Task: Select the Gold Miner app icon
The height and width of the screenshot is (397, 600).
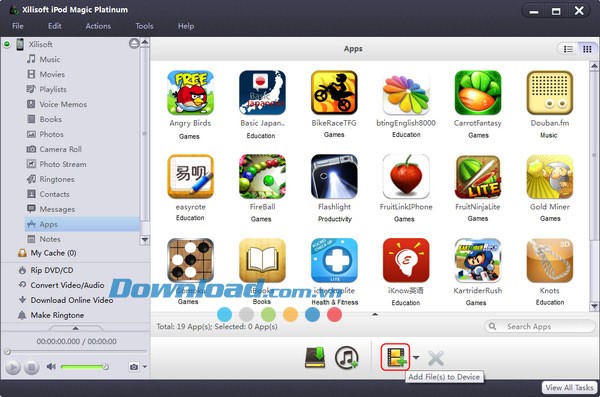Action: click(x=549, y=176)
